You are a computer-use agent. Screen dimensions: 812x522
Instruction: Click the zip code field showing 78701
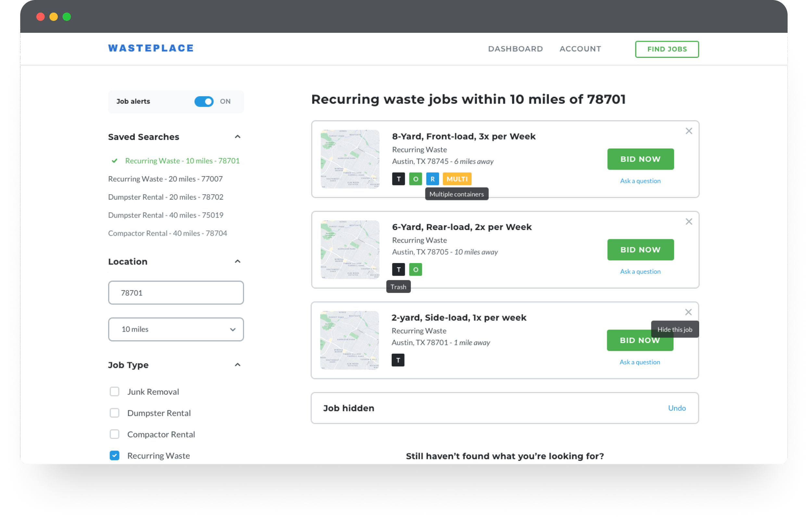click(175, 293)
